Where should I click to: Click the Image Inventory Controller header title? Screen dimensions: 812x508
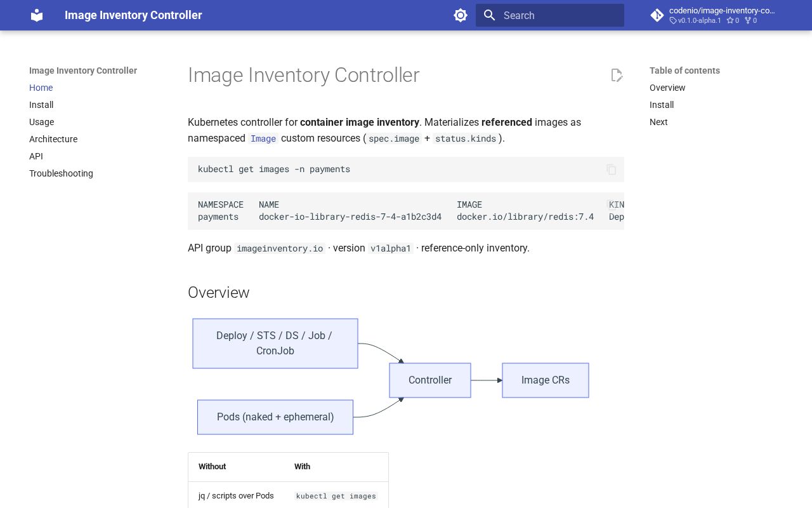(x=133, y=15)
